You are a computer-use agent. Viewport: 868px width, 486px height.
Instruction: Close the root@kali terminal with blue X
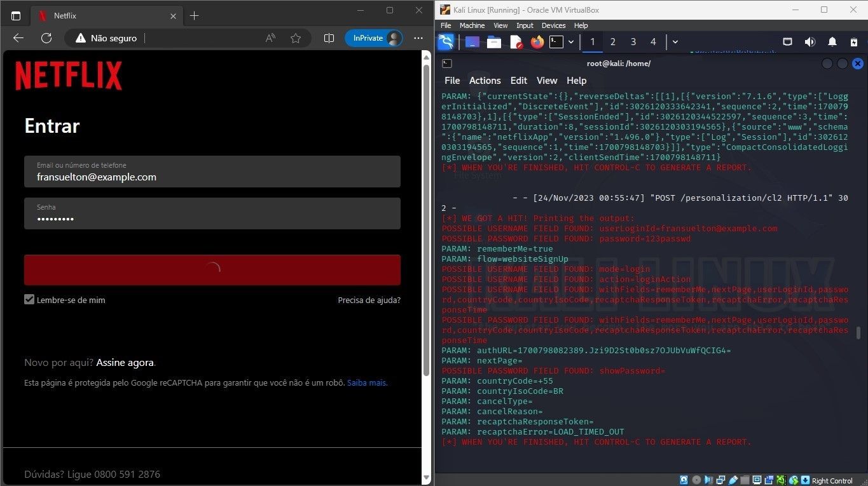coord(857,64)
